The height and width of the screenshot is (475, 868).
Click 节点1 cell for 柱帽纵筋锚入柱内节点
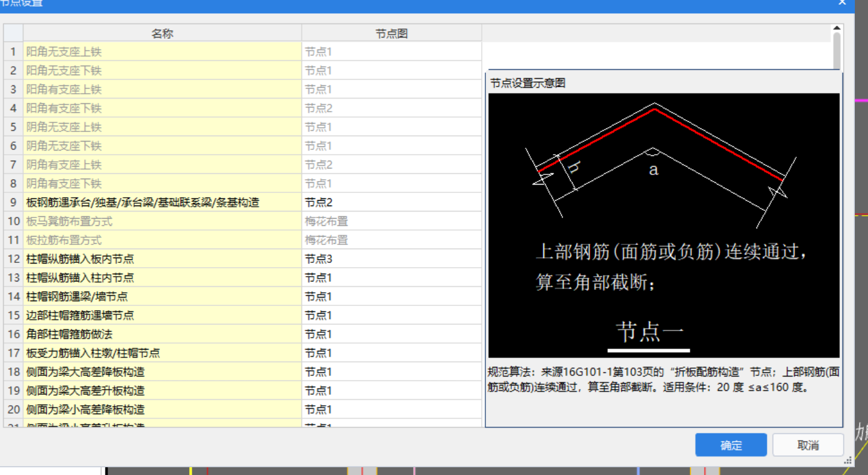(x=392, y=278)
